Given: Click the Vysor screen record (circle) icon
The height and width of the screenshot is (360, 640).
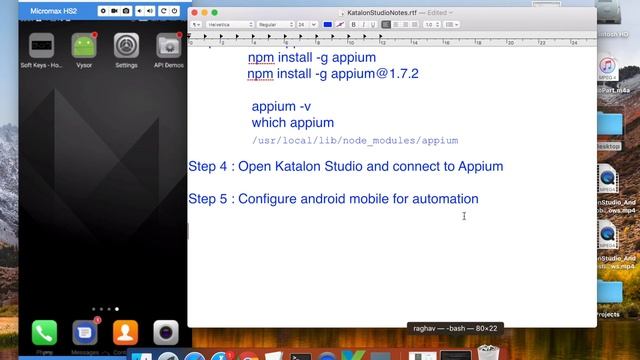Looking at the screenshot, I should click(103, 11).
